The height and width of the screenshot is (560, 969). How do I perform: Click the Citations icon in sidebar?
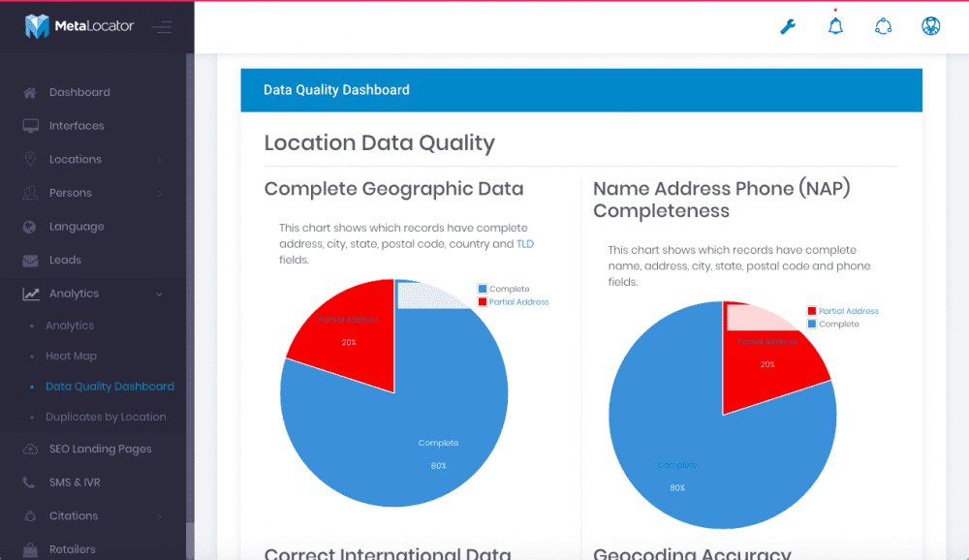(30, 516)
